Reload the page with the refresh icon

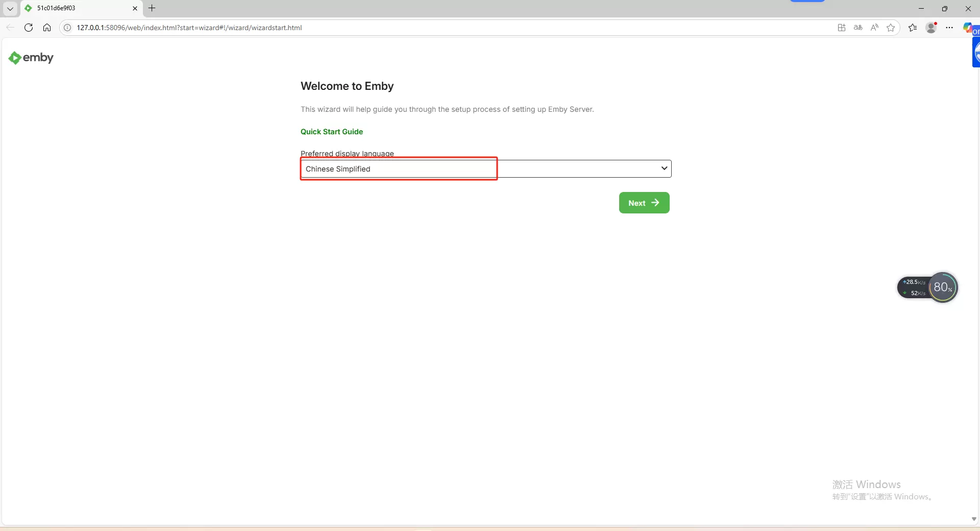pyautogui.click(x=29, y=28)
